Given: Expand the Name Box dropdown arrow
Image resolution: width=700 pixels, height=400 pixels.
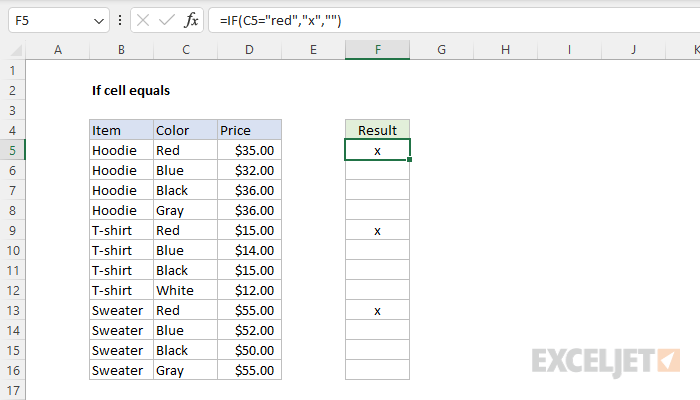Looking at the screenshot, I should click(x=99, y=21).
